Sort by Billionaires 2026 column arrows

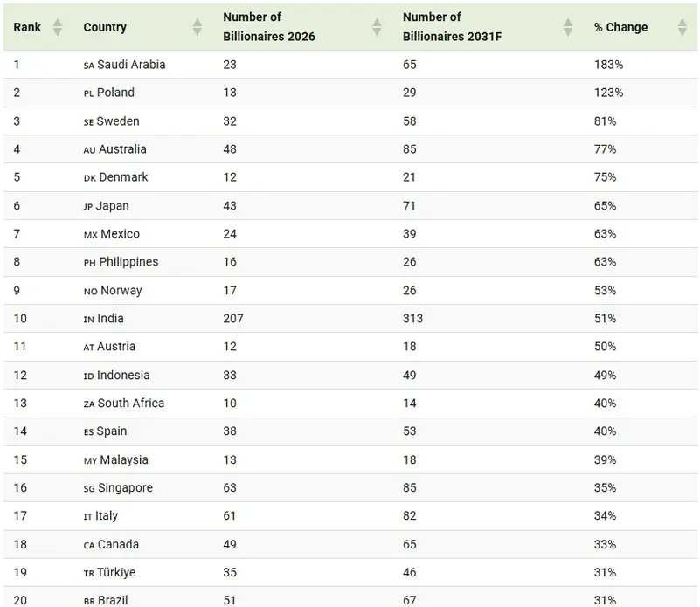[377, 27]
